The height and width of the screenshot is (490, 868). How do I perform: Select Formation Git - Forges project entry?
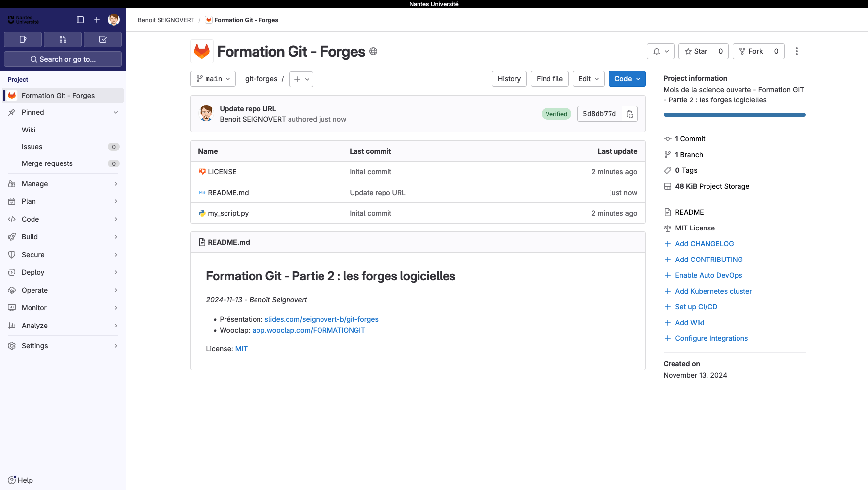coord(63,96)
